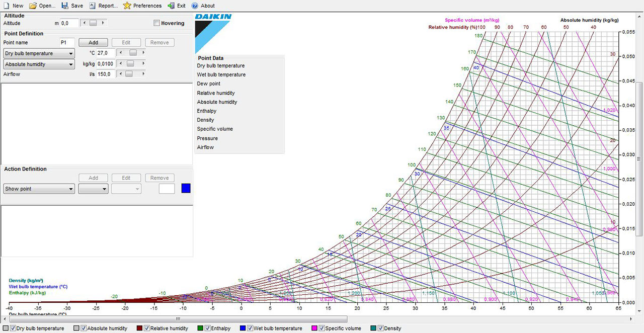Click Edit in Point Definition
Image resolution: width=644 pixels, height=333 pixels.
click(x=126, y=43)
